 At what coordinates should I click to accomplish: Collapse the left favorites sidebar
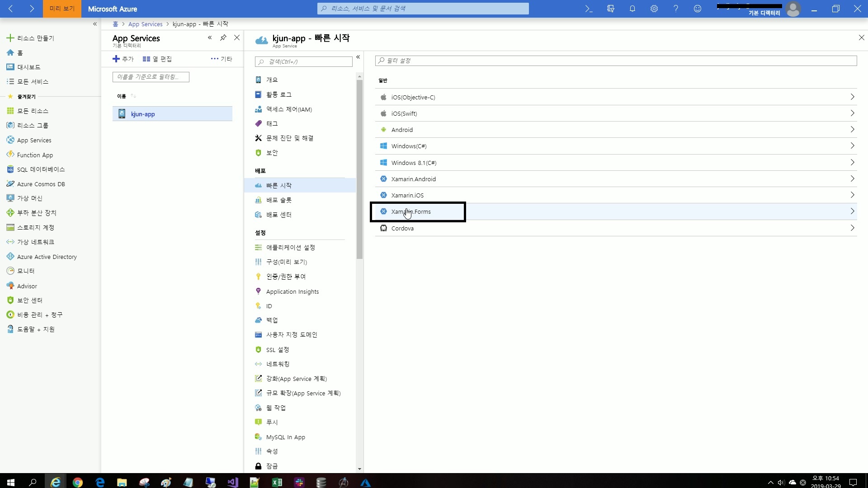95,24
